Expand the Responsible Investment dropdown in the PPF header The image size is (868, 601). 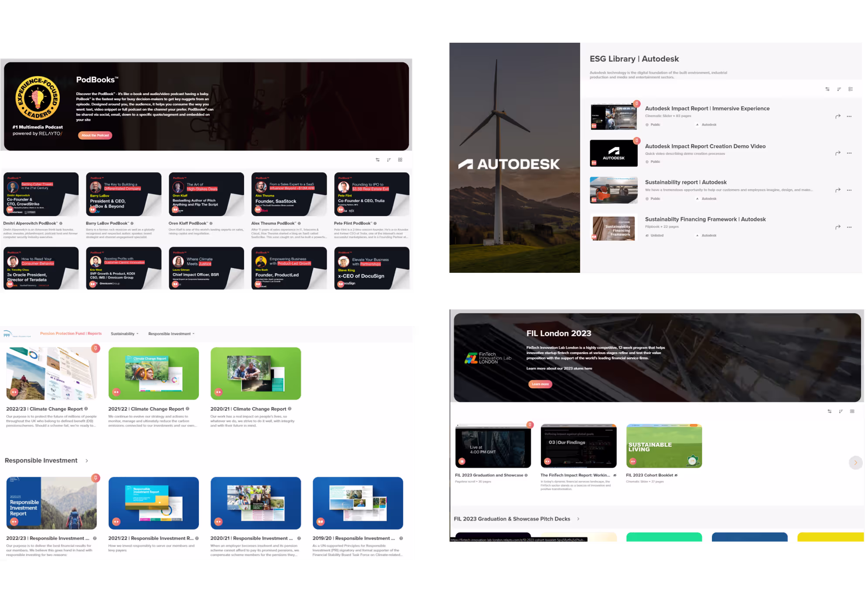pyautogui.click(x=171, y=334)
